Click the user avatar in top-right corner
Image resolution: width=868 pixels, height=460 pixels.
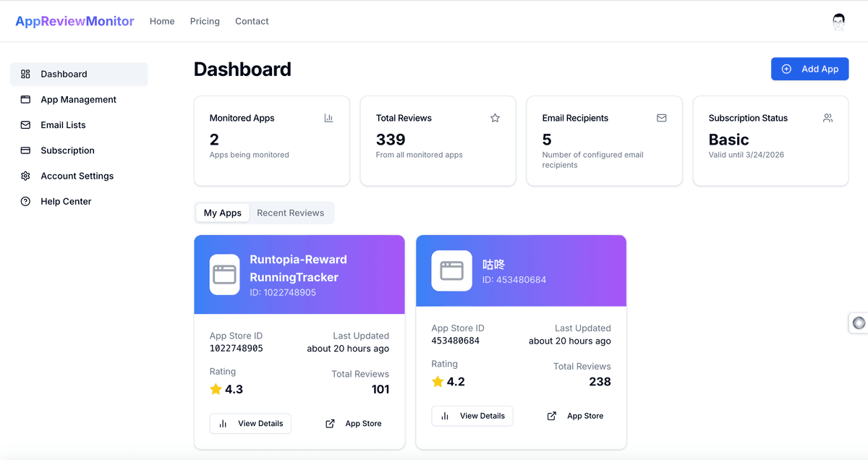point(838,22)
